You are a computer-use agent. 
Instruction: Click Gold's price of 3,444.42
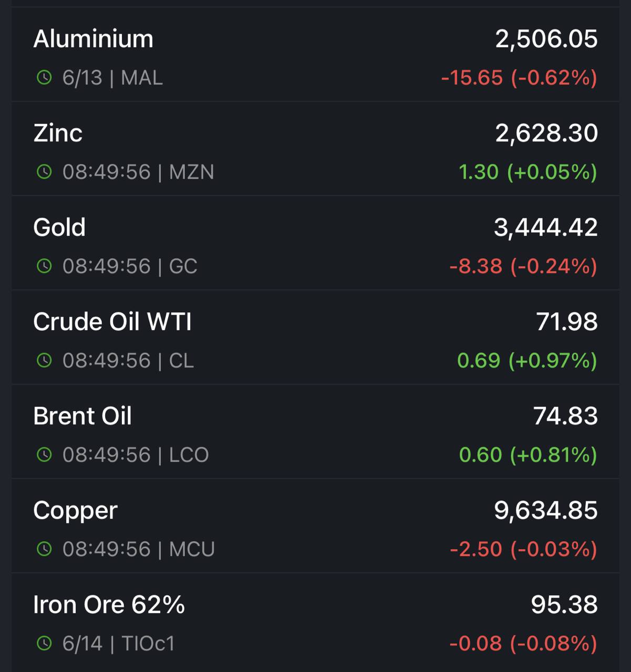coord(546,228)
